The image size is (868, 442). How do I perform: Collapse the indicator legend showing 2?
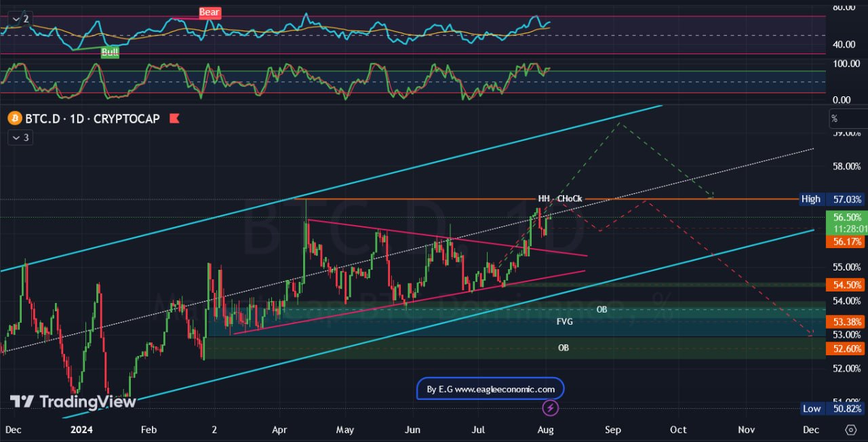point(20,19)
